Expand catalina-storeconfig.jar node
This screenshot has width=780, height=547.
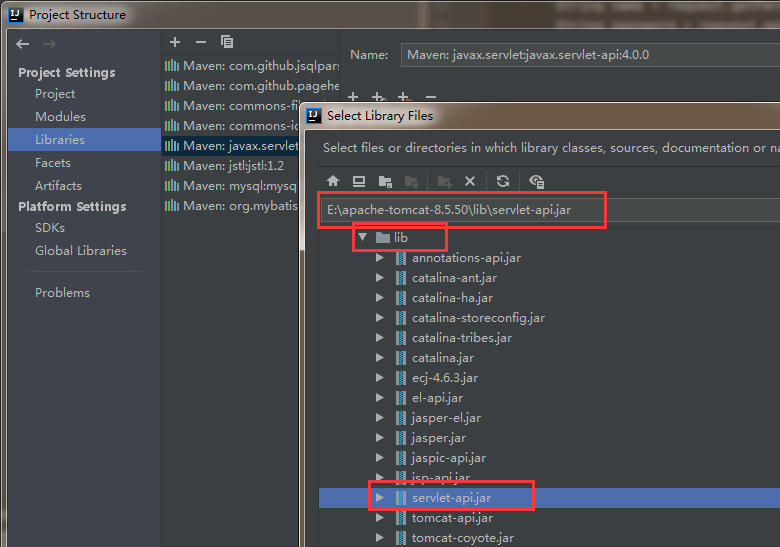[x=380, y=317]
